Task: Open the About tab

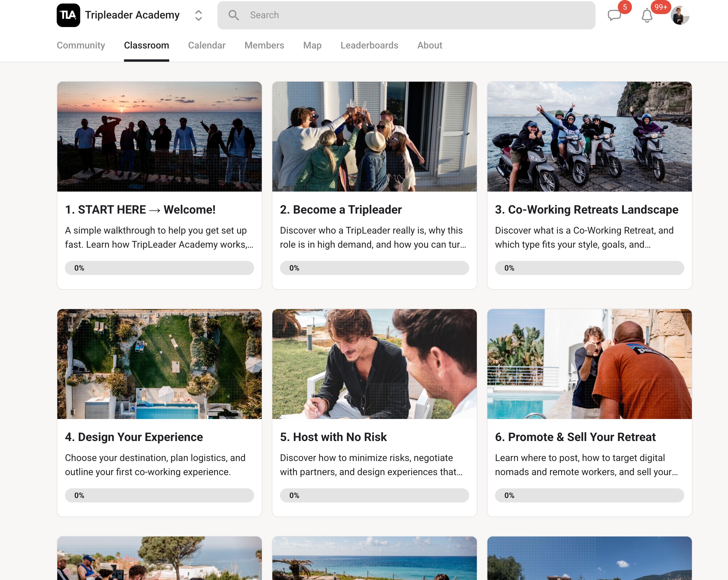Action: [430, 45]
